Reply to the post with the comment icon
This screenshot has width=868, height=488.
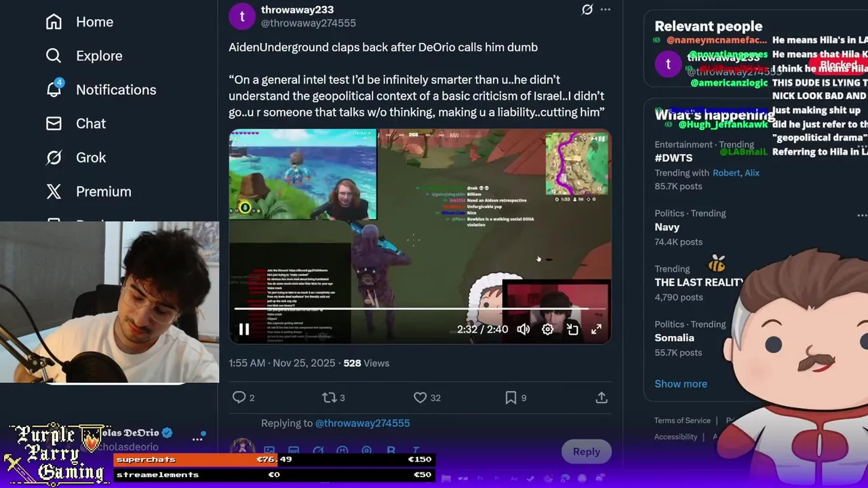tap(239, 398)
